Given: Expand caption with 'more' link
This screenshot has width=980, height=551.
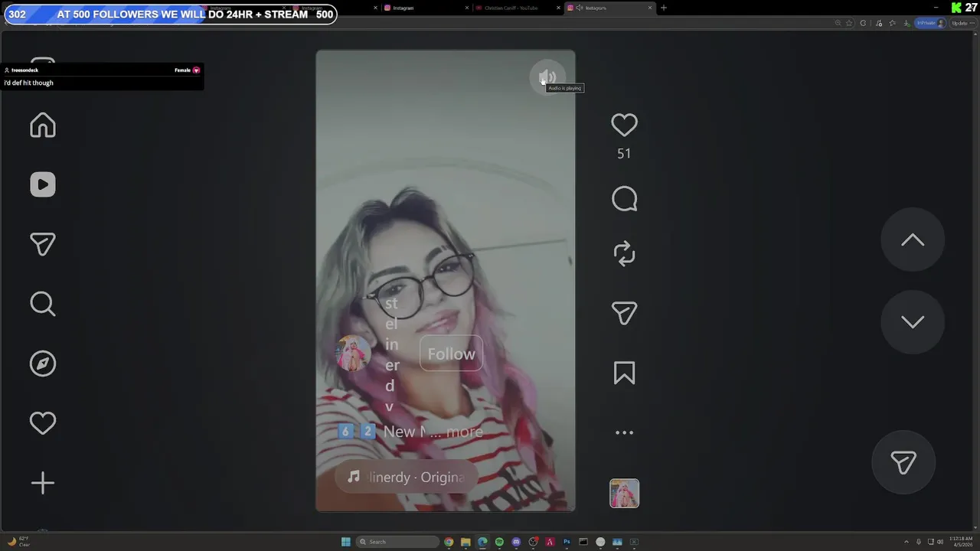Looking at the screenshot, I should point(464,432).
